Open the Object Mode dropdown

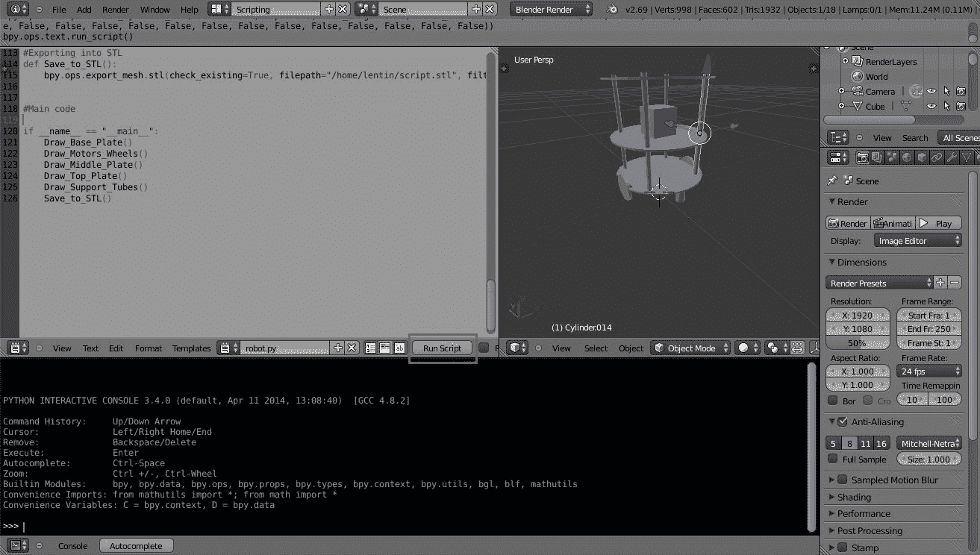click(x=691, y=348)
